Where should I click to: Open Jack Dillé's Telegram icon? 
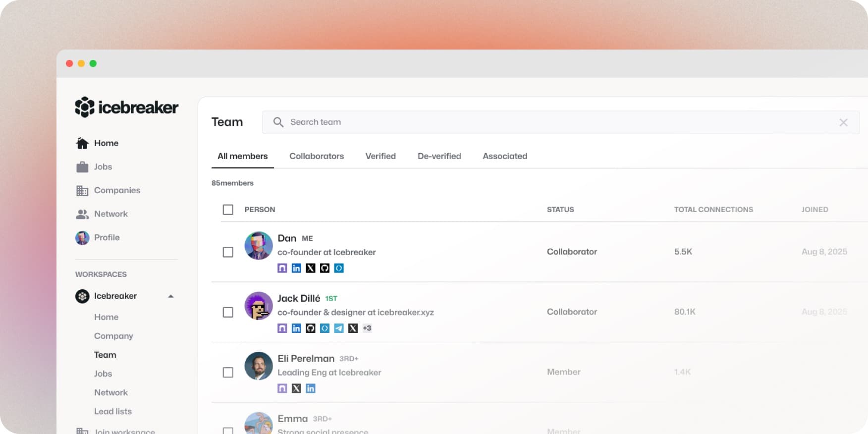[339, 328]
